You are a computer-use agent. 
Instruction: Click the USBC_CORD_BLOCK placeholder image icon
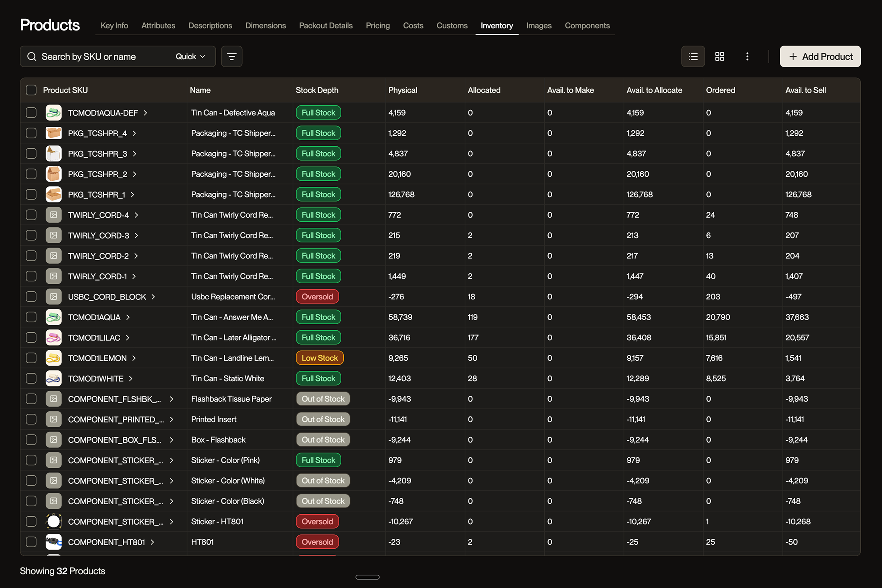tap(53, 297)
